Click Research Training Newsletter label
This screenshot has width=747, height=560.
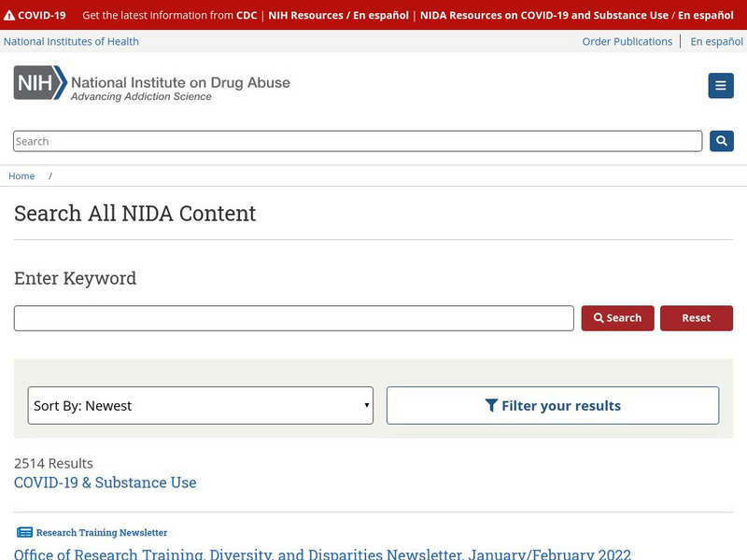pos(102,532)
